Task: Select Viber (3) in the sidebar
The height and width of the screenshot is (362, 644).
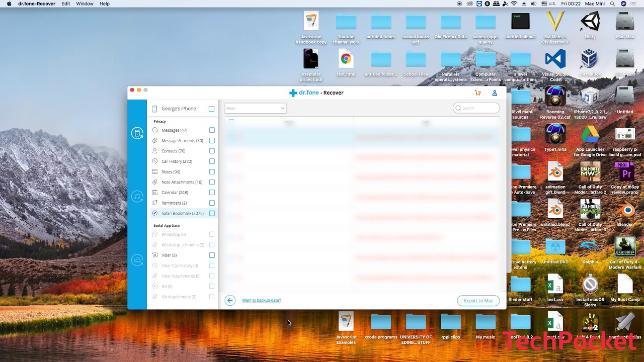Action: pyautogui.click(x=169, y=255)
